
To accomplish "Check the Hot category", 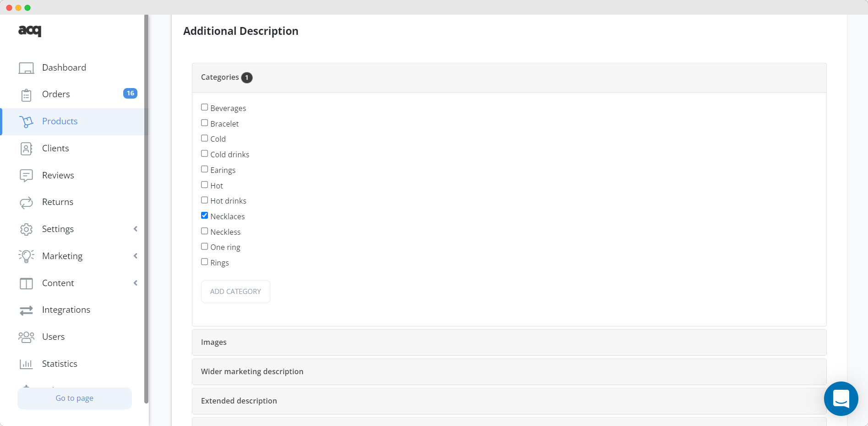I will click(x=204, y=185).
